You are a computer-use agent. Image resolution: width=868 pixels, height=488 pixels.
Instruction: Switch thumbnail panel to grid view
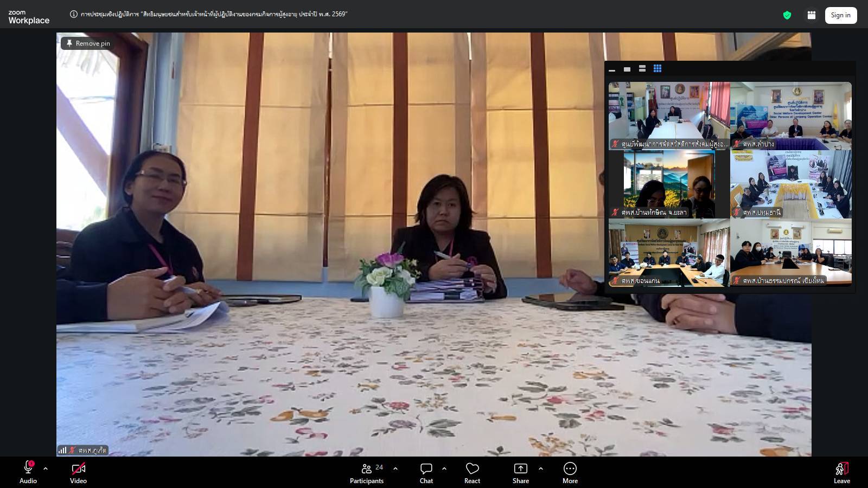point(658,69)
